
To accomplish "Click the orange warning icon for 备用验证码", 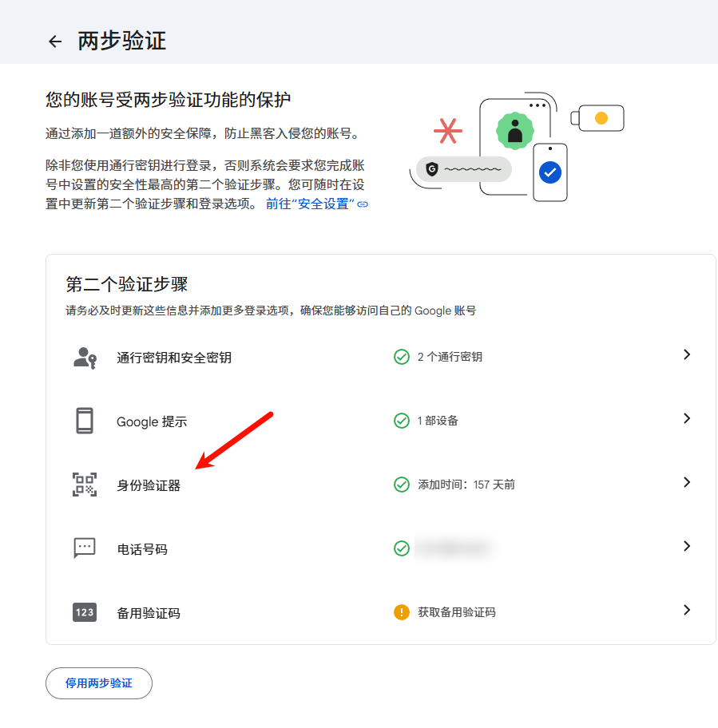I will (402, 612).
